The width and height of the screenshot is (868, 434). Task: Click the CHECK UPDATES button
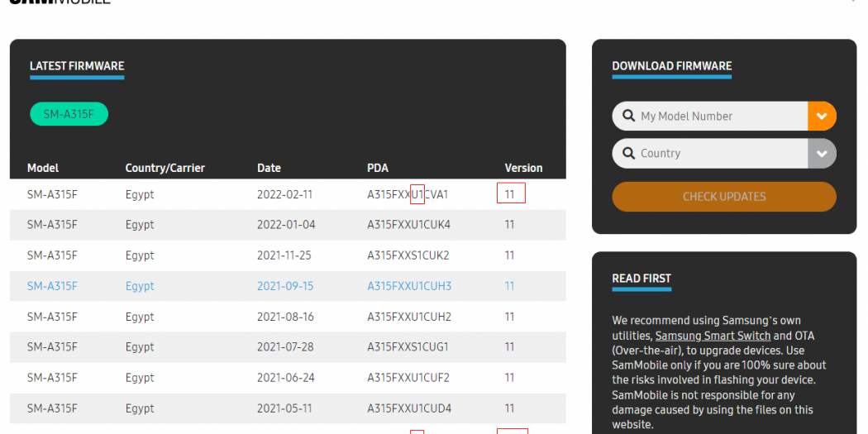[724, 197]
